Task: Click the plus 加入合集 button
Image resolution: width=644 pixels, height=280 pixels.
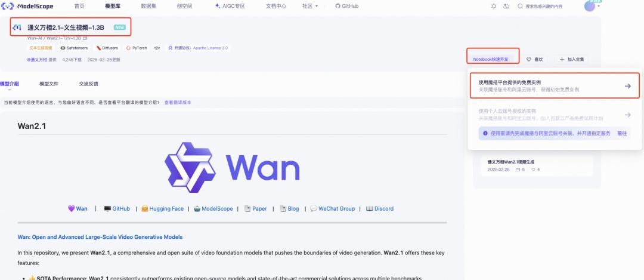Action: 571,59
